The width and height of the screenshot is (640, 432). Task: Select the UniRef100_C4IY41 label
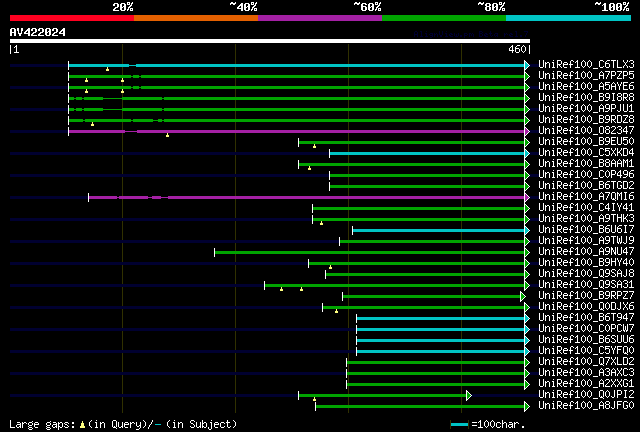pyautogui.click(x=586, y=208)
